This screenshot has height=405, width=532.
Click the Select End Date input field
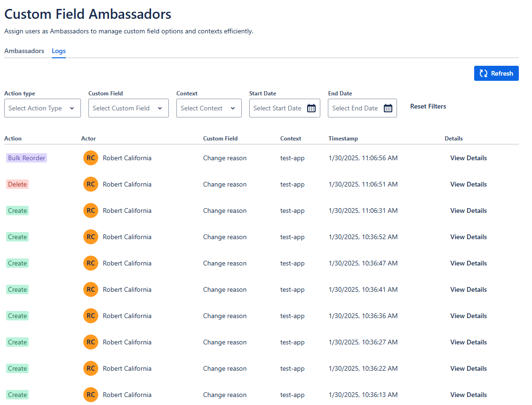355,108
